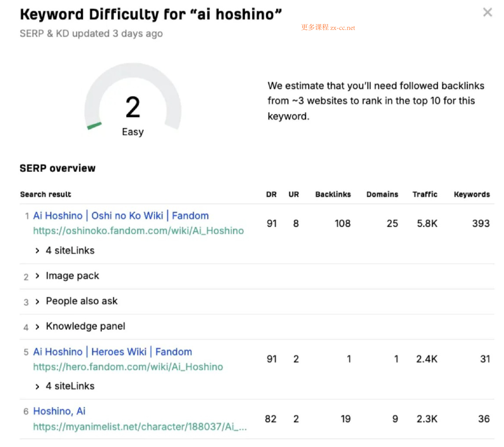Sort by the Domains column header
The width and height of the screenshot is (504, 447).
click(x=382, y=195)
